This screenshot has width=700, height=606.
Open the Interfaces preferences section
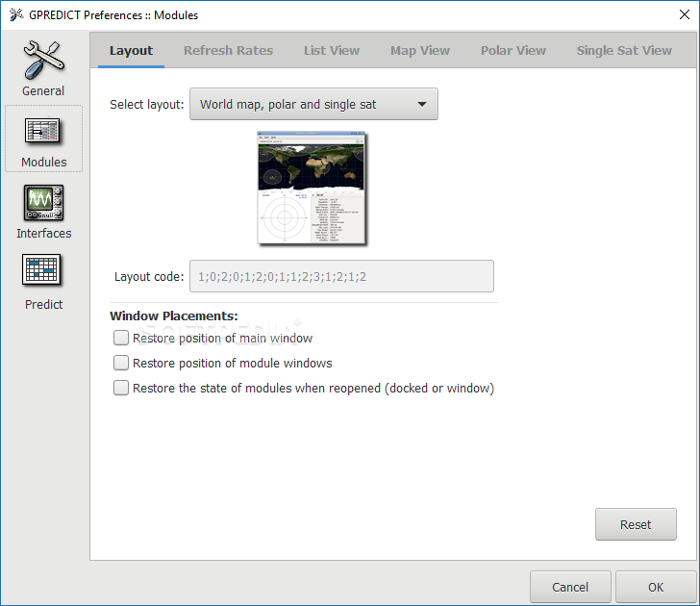pyautogui.click(x=44, y=213)
